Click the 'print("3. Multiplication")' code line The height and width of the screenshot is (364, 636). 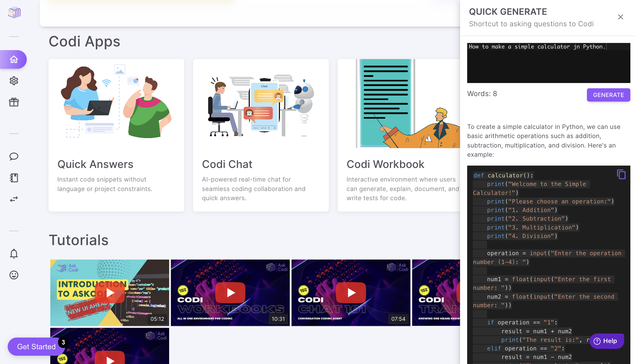533,227
